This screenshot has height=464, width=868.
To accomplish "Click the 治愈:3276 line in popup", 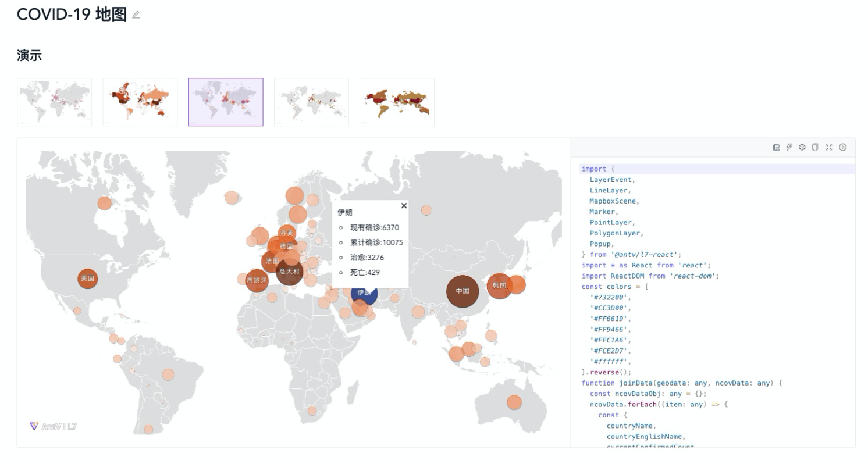I will click(367, 258).
